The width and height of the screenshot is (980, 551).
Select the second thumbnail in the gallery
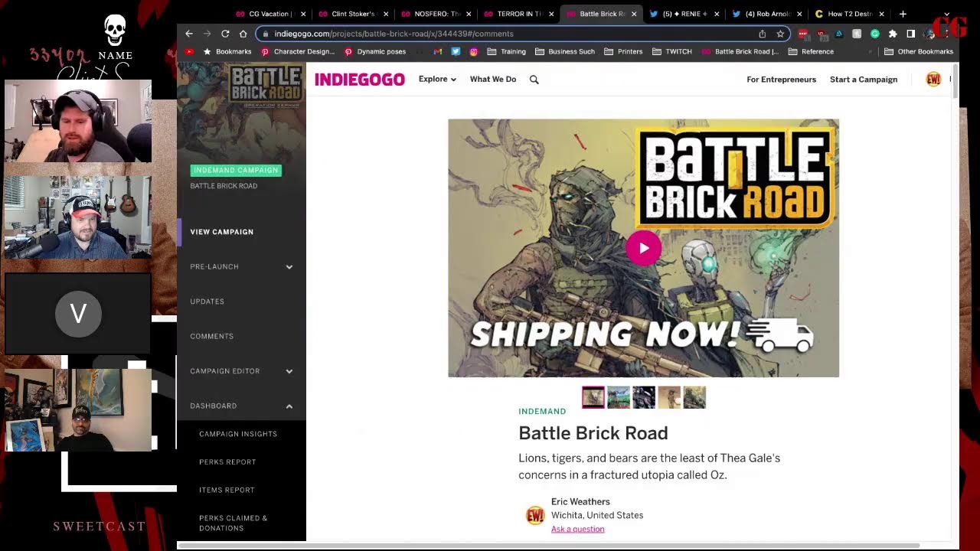(618, 397)
